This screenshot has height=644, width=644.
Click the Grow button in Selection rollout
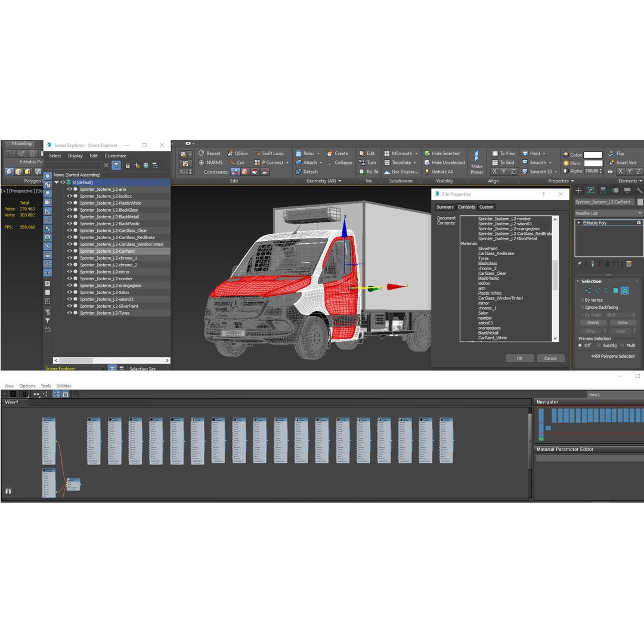(x=623, y=322)
